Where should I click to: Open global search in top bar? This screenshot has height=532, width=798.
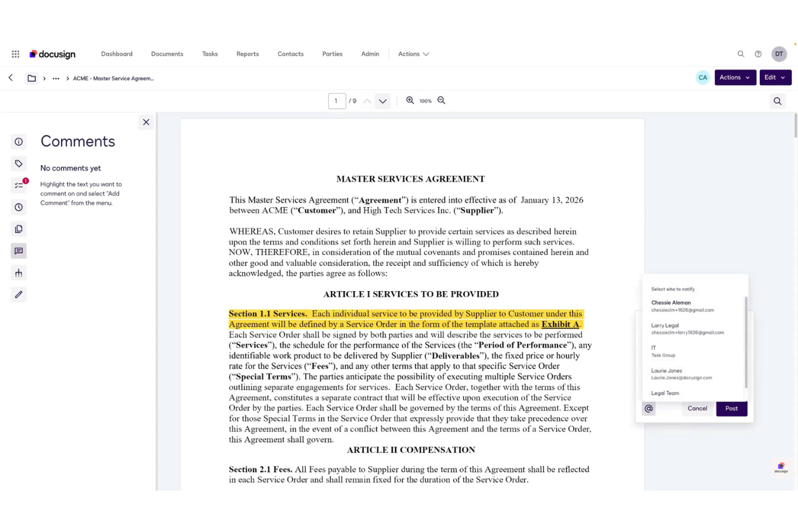coord(741,54)
